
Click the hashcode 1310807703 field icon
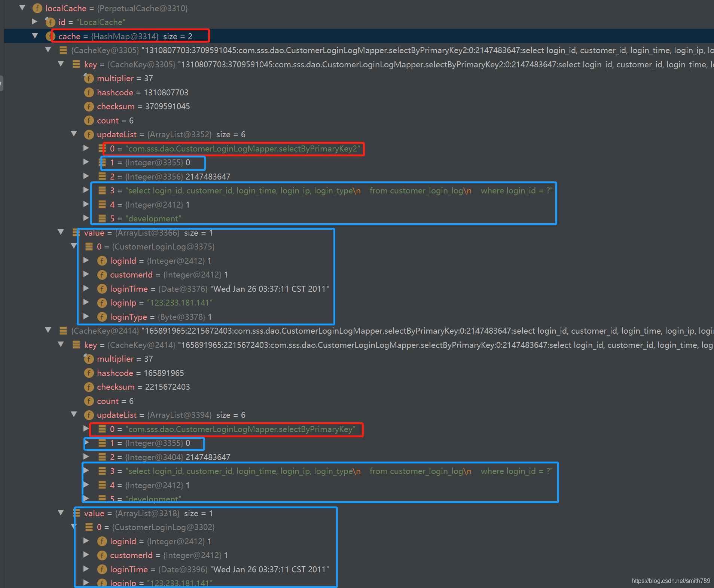point(89,92)
